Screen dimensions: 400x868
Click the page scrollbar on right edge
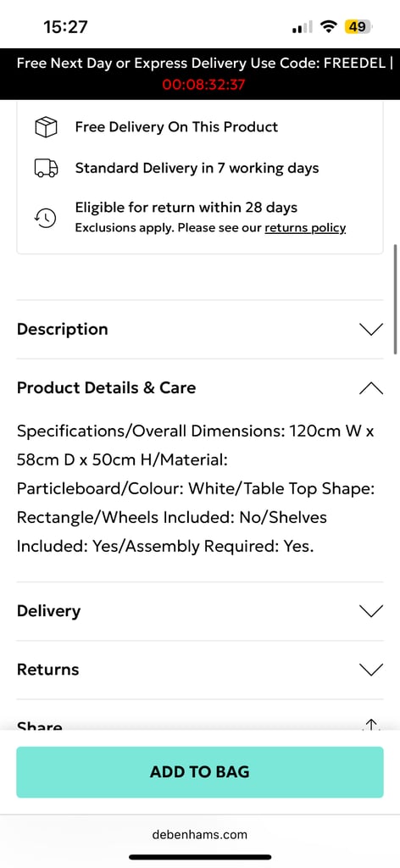pyautogui.click(x=396, y=299)
